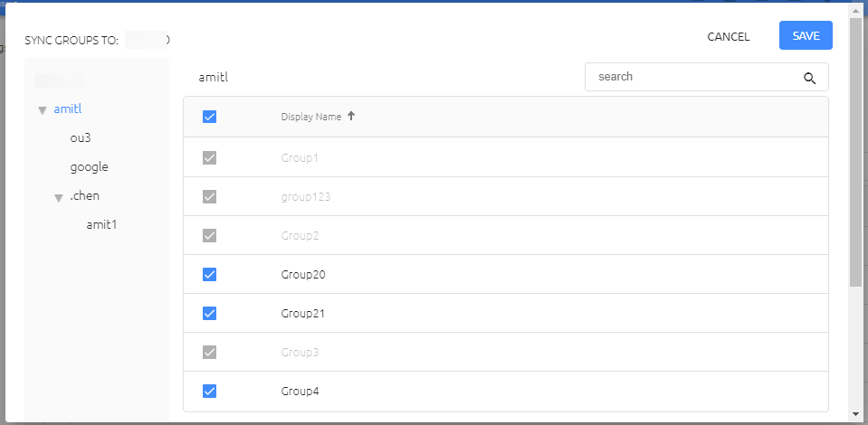Collapse the amitl tree node arrow

point(42,110)
